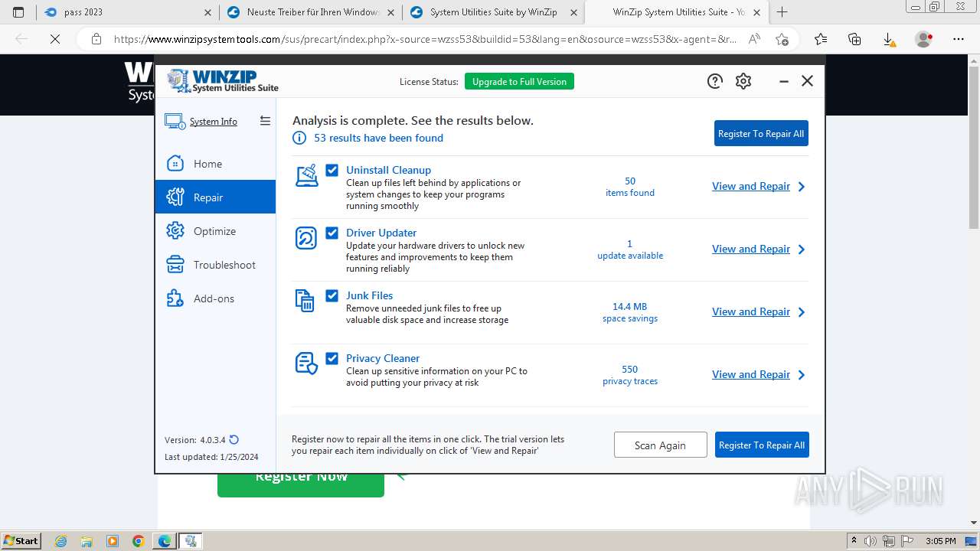Open Edge Downloads panel
The width and height of the screenshot is (980, 551).
pos(889,39)
